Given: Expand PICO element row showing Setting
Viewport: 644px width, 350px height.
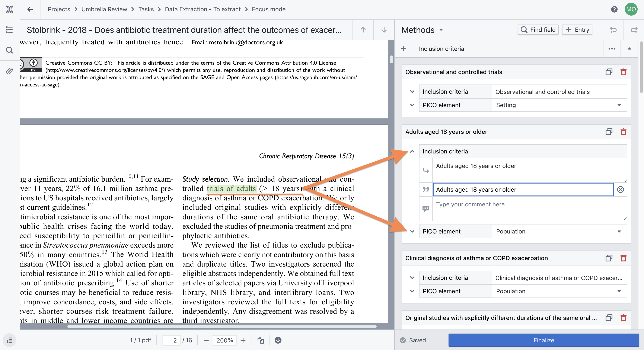Looking at the screenshot, I should (412, 105).
